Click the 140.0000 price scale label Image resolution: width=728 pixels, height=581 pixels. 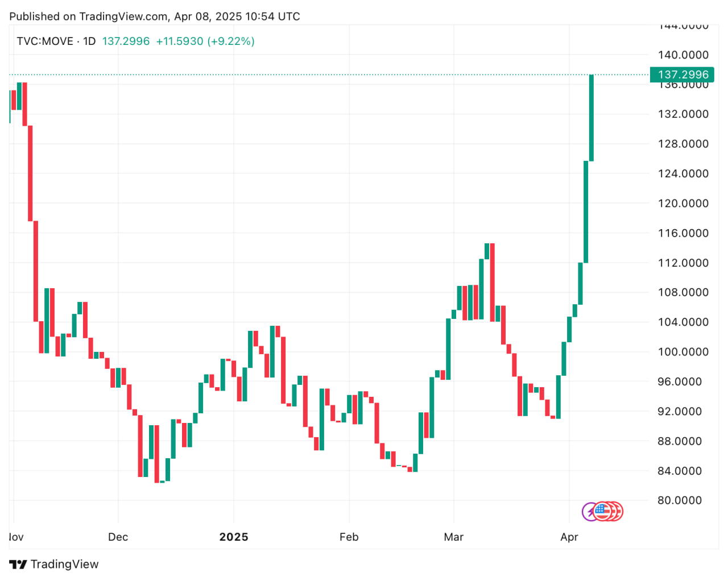(x=683, y=55)
